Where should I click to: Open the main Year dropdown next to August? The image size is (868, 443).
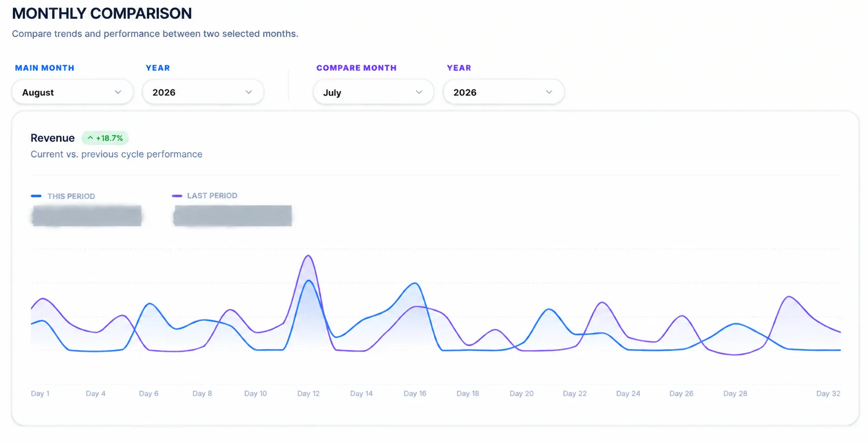tap(203, 92)
